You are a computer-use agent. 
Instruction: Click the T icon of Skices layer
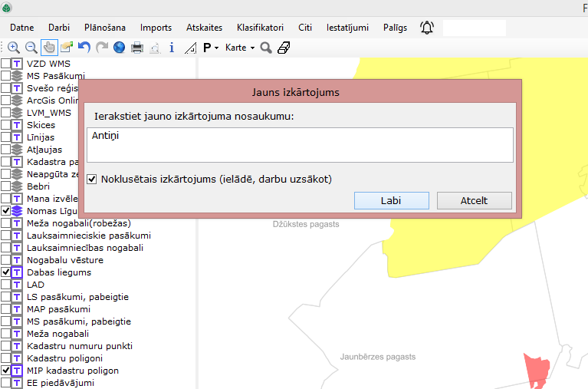17,125
